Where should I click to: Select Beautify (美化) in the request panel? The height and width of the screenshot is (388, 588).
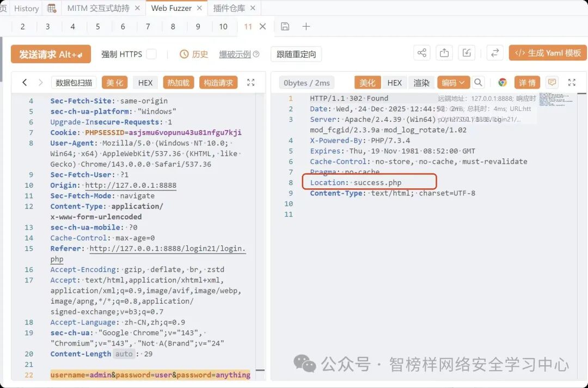115,83
